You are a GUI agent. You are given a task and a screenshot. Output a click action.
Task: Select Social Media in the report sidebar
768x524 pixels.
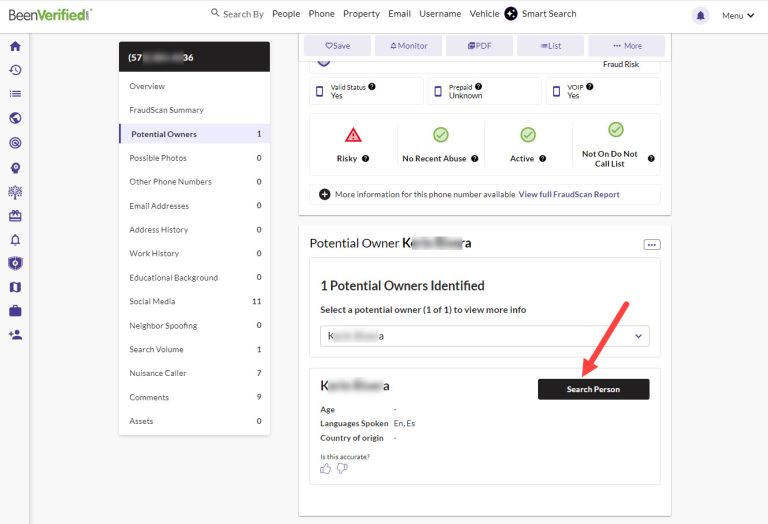tap(152, 301)
